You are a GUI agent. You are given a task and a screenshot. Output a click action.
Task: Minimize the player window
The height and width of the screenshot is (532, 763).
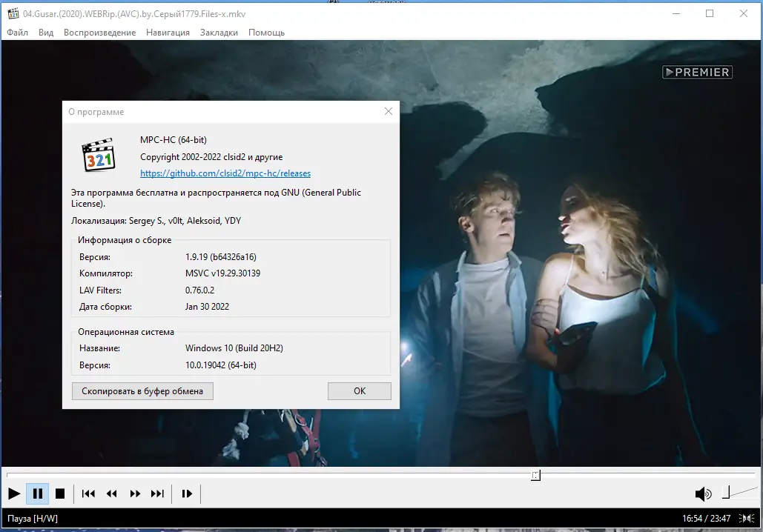point(676,13)
